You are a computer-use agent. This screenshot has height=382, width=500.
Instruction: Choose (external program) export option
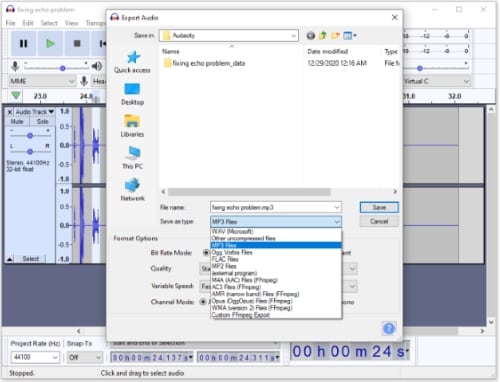tap(276, 273)
